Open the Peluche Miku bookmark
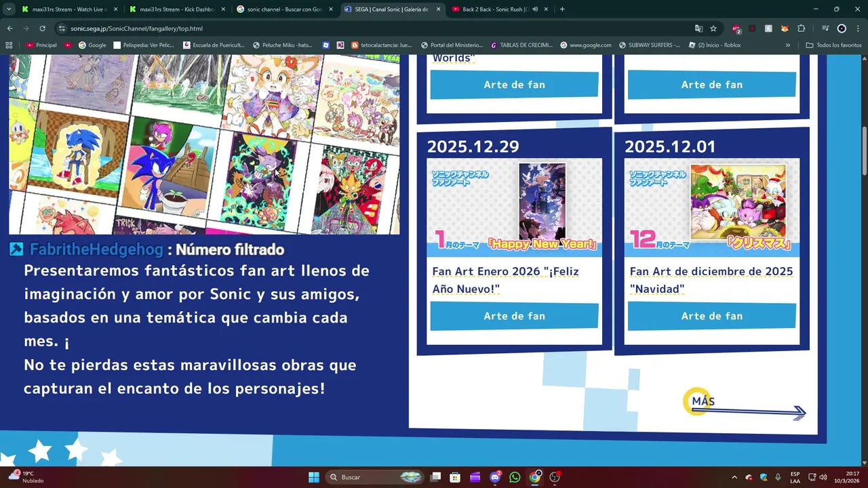 (283, 45)
